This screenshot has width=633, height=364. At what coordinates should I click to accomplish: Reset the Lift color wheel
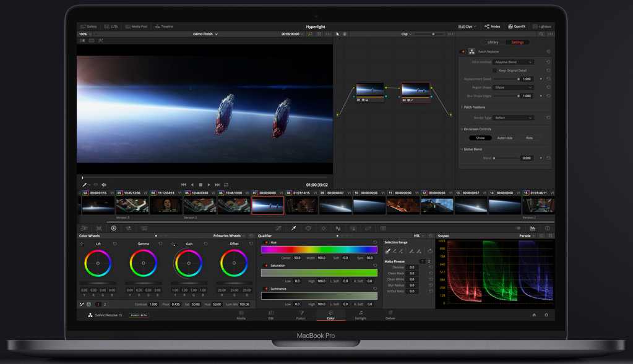coord(115,243)
